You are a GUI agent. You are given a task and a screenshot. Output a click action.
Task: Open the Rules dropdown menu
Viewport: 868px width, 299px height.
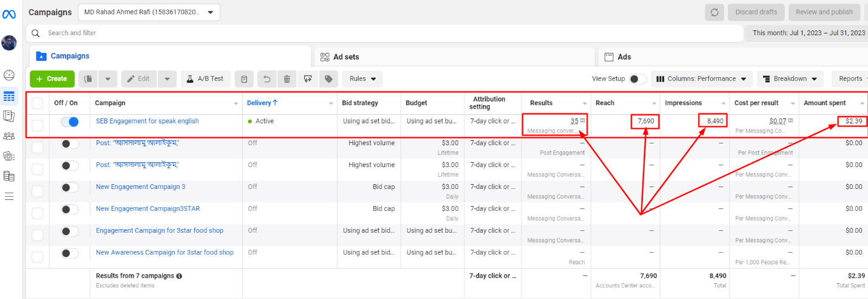(x=362, y=79)
